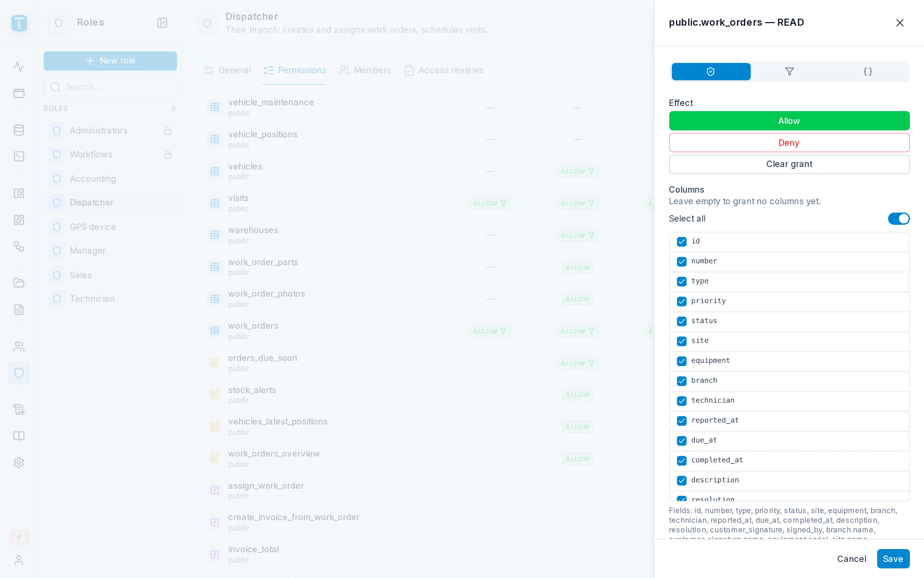Select the shield grant tab in panel

click(x=711, y=72)
